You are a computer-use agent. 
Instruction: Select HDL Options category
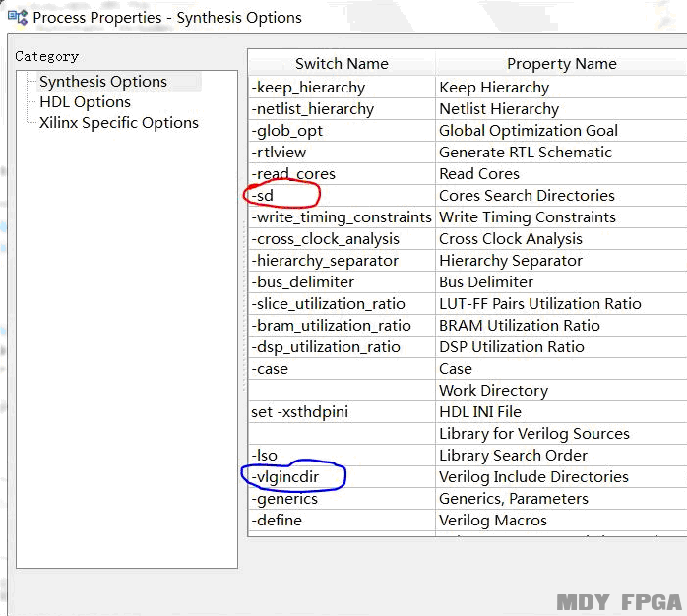pyautogui.click(x=85, y=102)
